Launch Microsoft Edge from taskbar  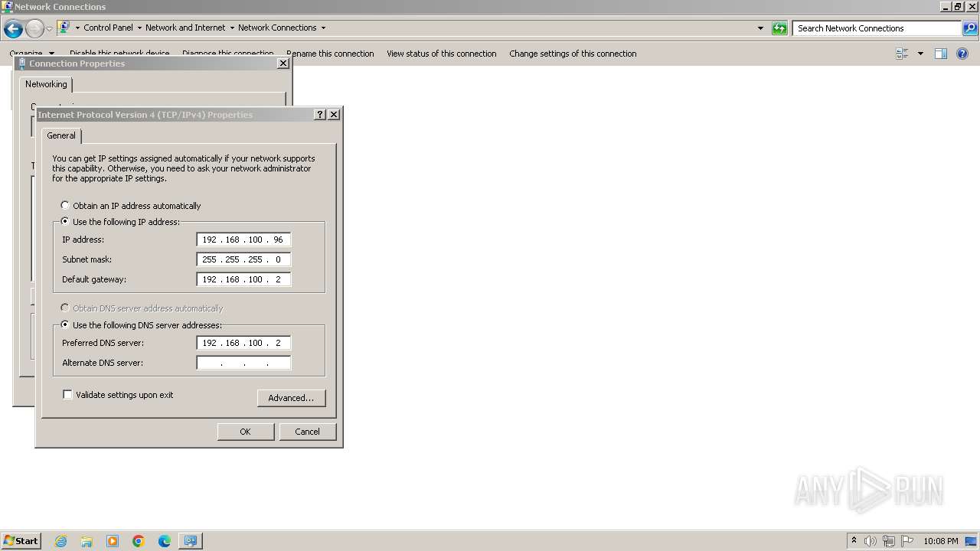point(165,541)
